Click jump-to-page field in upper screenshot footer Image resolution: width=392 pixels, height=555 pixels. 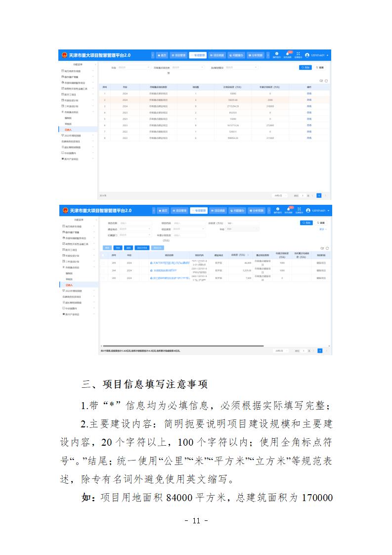coord(303,195)
